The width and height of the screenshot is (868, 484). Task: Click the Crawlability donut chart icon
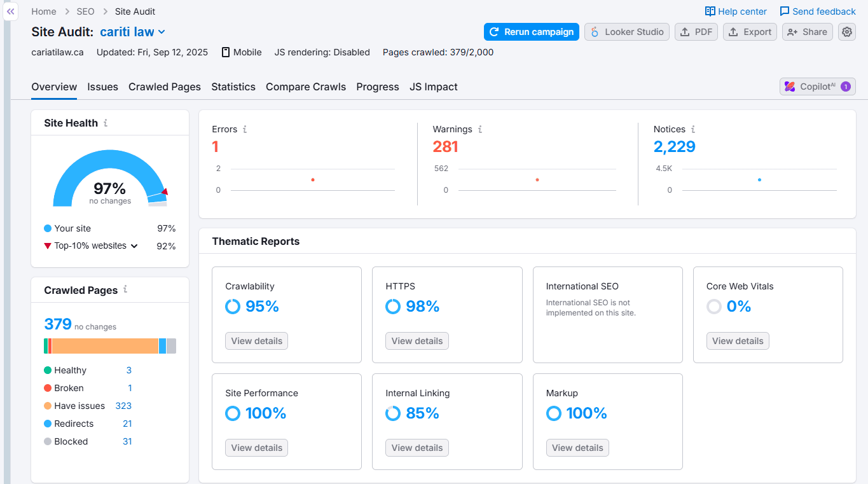pyautogui.click(x=233, y=307)
